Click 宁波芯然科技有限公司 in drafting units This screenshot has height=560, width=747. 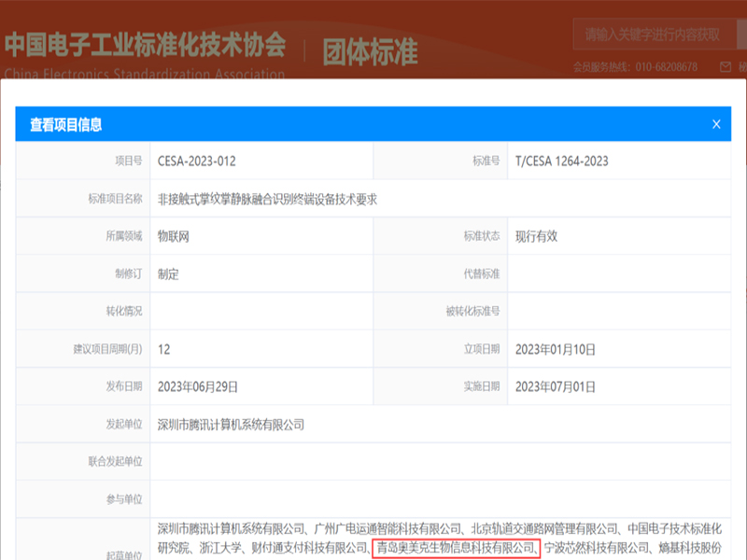[597, 548]
